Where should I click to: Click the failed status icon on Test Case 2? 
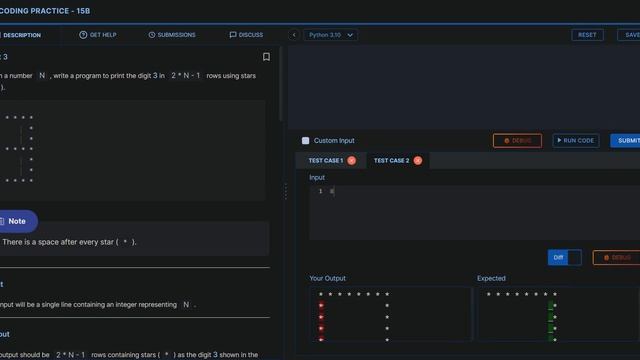click(418, 160)
